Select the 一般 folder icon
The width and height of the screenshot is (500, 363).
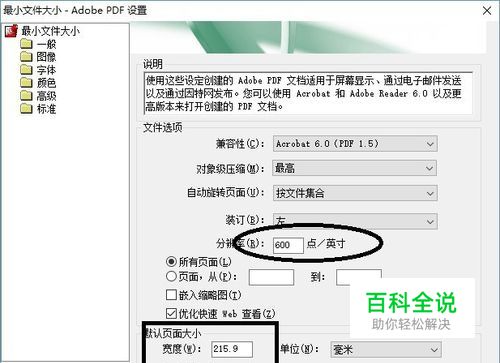point(26,44)
